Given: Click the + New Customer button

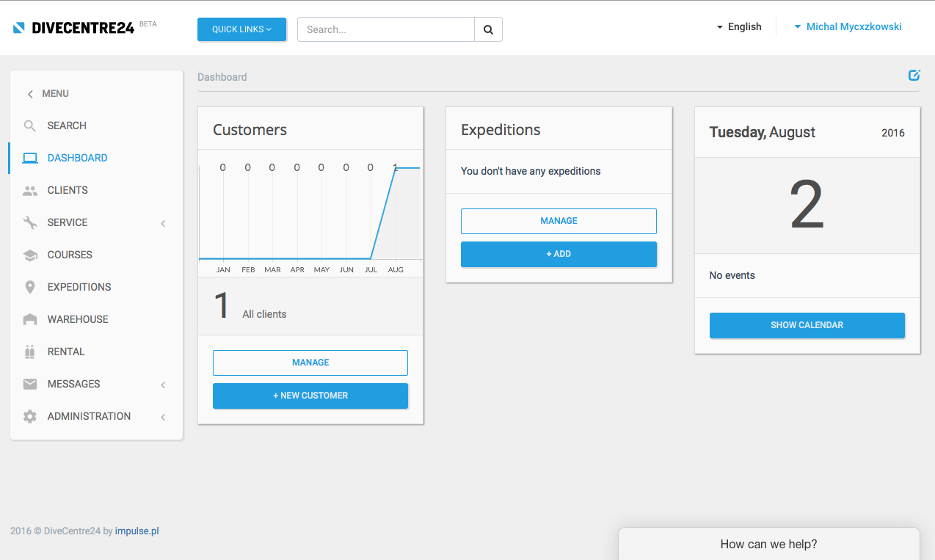Looking at the screenshot, I should pyautogui.click(x=310, y=396).
